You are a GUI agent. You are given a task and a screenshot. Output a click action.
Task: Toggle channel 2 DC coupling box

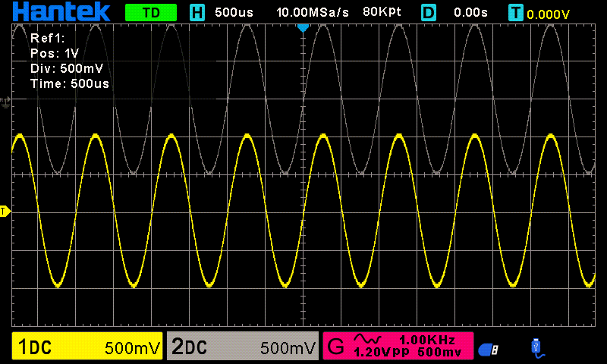click(190, 348)
